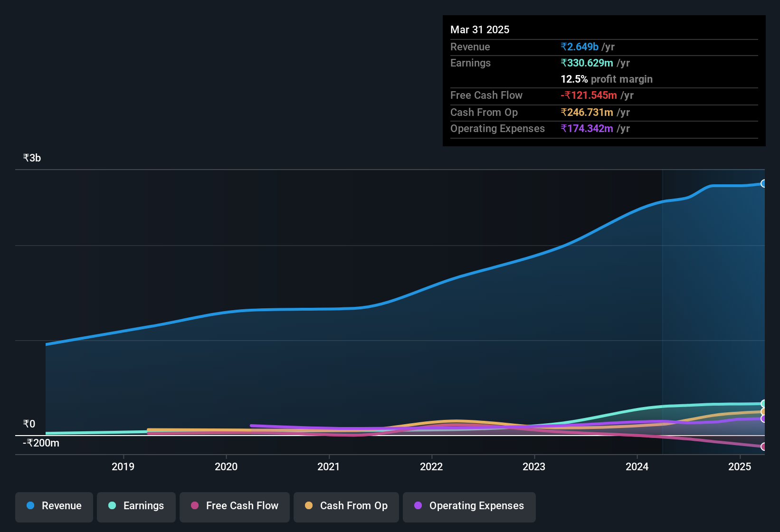Screen dimensions: 780x532
Task: Expand the Mar 31 2025 tooltip panel
Action: (480, 29)
